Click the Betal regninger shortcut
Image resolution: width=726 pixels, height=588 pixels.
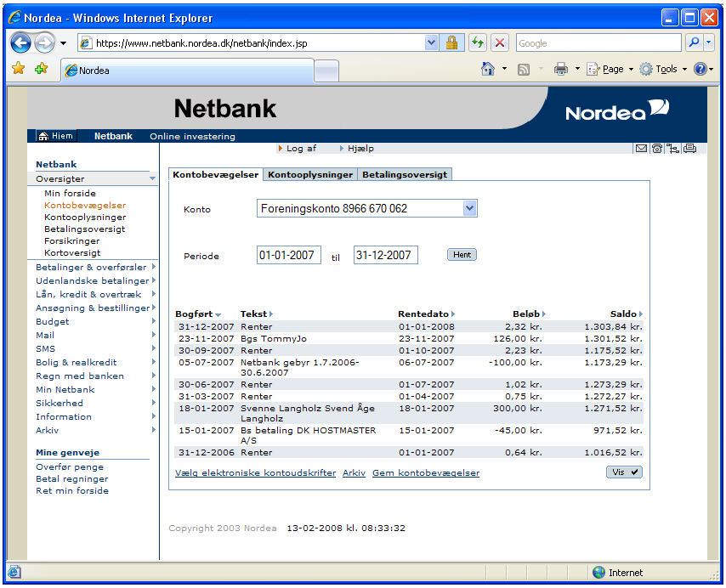pos(72,479)
